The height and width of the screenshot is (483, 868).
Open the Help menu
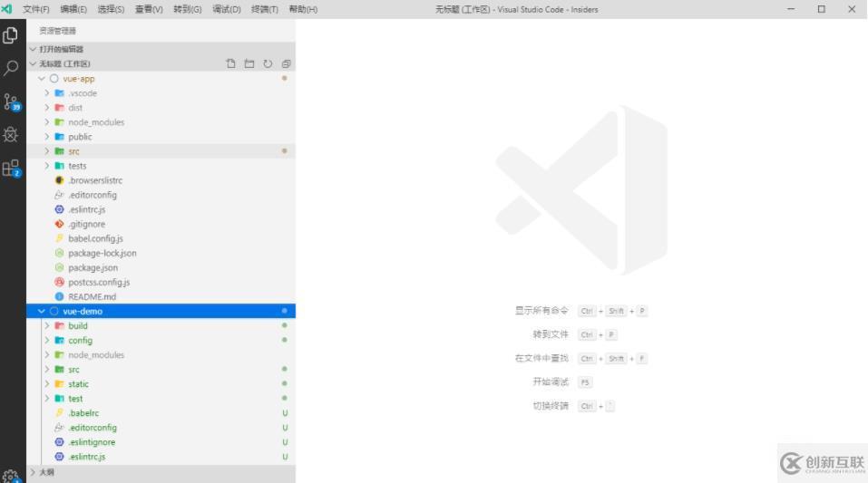tap(303, 9)
